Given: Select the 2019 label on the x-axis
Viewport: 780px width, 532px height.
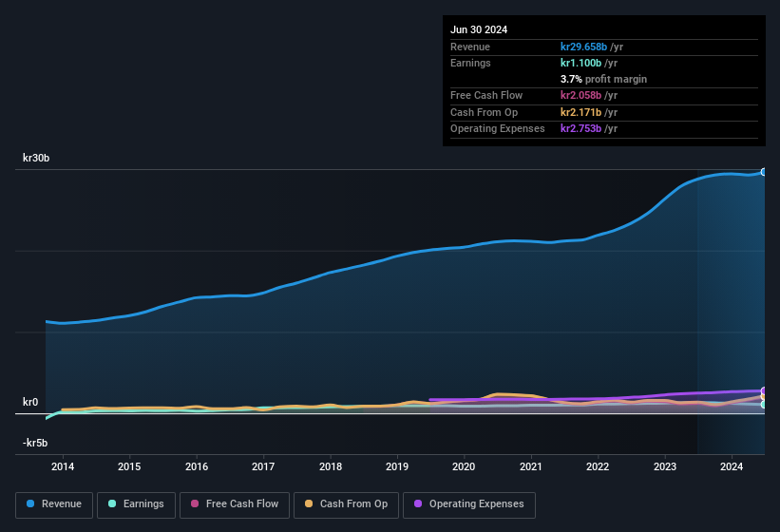Looking at the screenshot, I should [x=397, y=466].
